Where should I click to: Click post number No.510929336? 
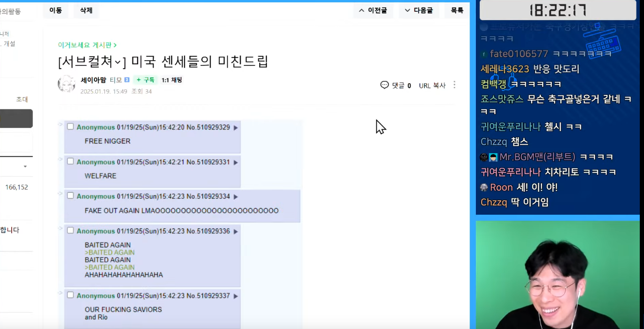(208, 231)
